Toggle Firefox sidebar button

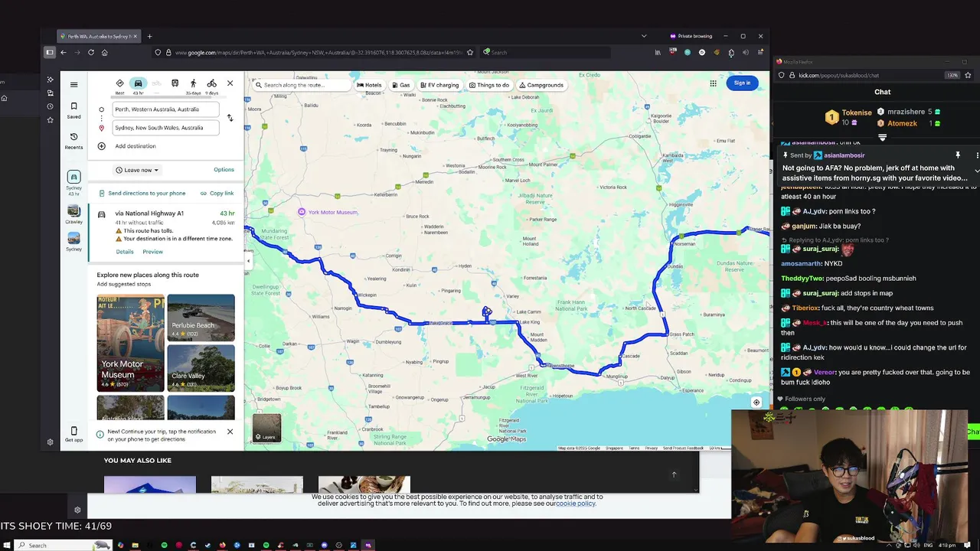click(x=49, y=53)
